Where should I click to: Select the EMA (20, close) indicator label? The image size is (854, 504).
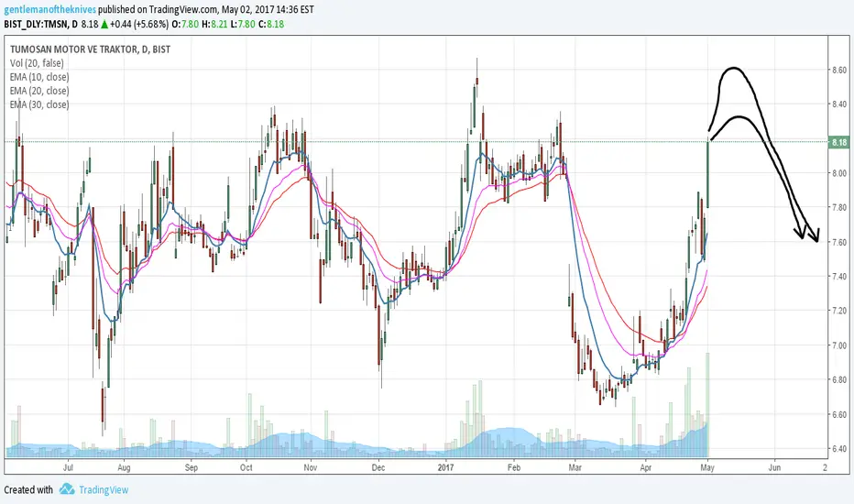39,91
